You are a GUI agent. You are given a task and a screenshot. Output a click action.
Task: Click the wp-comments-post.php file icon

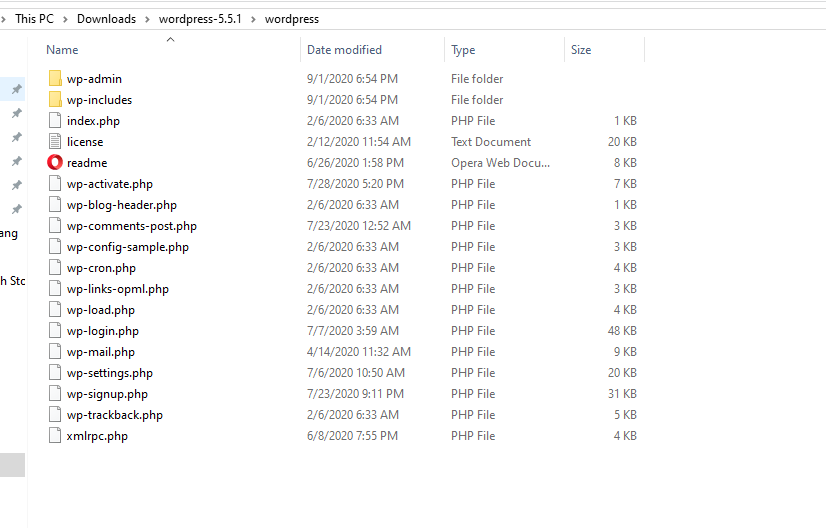pyautogui.click(x=55, y=226)
